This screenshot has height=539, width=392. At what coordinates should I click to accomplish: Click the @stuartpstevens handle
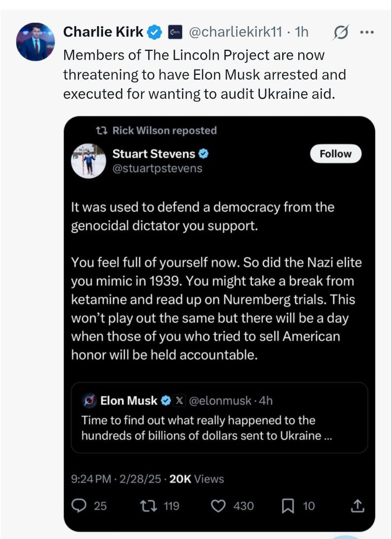click(157, 168)
